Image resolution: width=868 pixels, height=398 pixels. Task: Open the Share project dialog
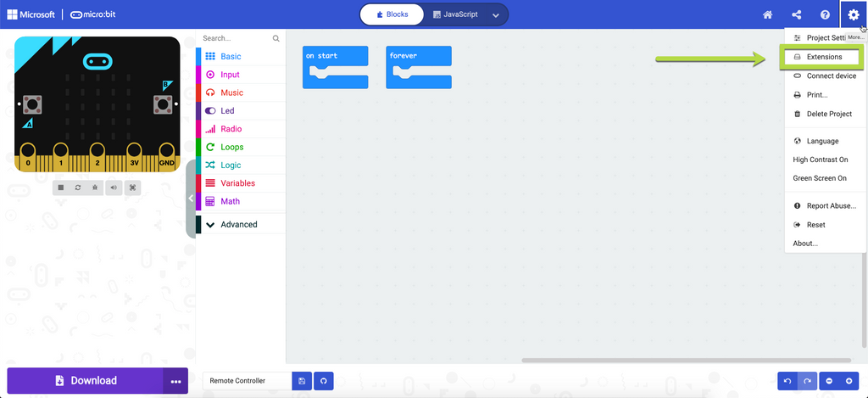click(796, 14)
